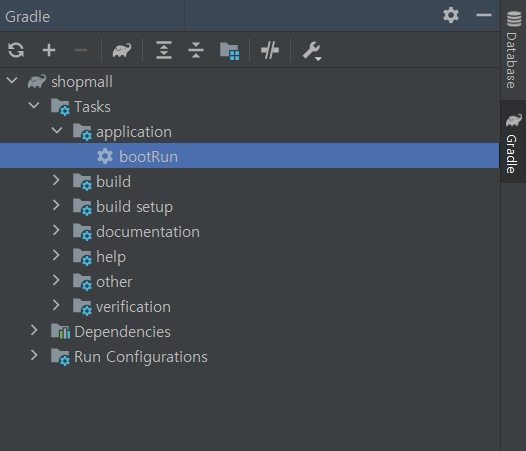Click the shopmall elephant icon

37,82
